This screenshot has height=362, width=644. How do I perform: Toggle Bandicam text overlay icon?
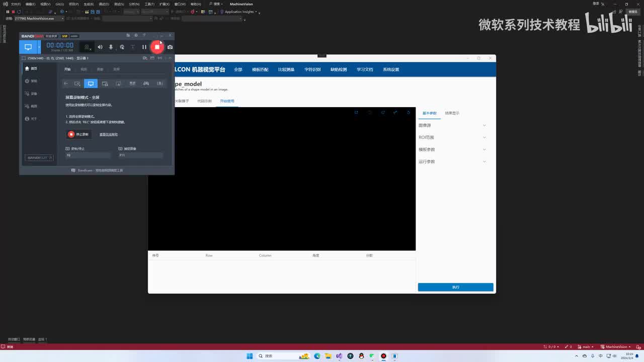133,47
